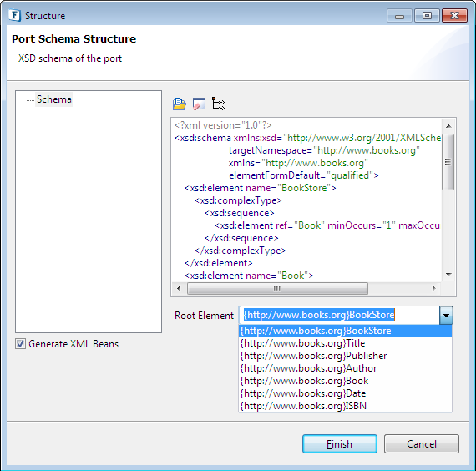Click the horizontal scrollbar right arrow
Viewport: 476px width, 471px height.
pos(433,288)
